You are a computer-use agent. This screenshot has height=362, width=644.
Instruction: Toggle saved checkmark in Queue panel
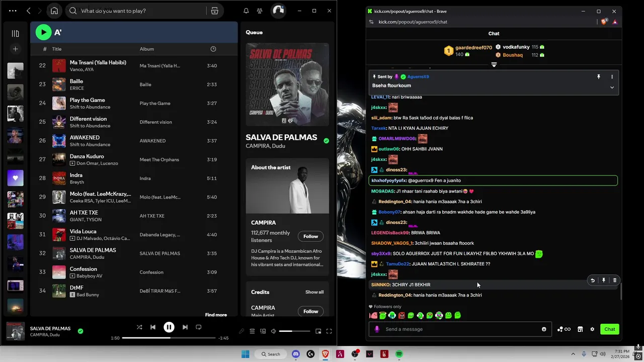326,141
